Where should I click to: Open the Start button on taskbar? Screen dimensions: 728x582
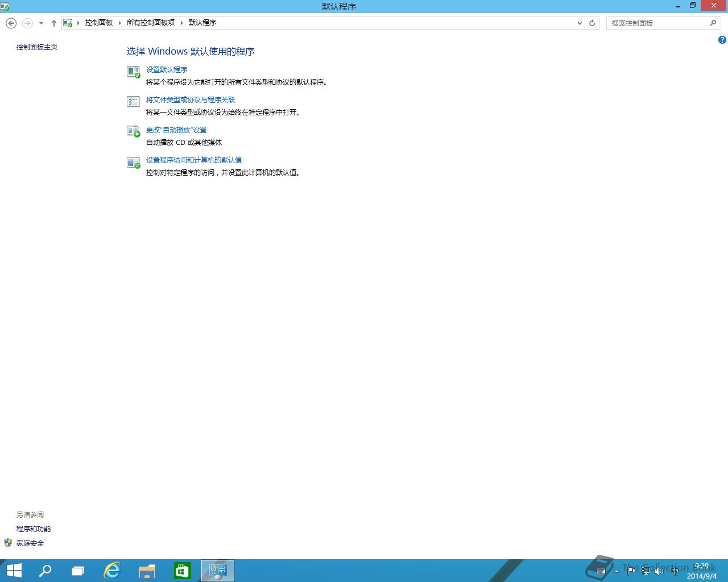(14, 571)
